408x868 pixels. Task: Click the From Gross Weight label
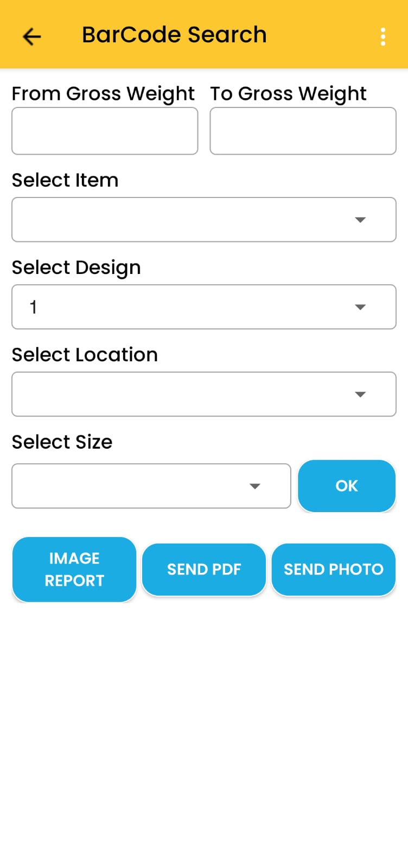tap(103, 94)
